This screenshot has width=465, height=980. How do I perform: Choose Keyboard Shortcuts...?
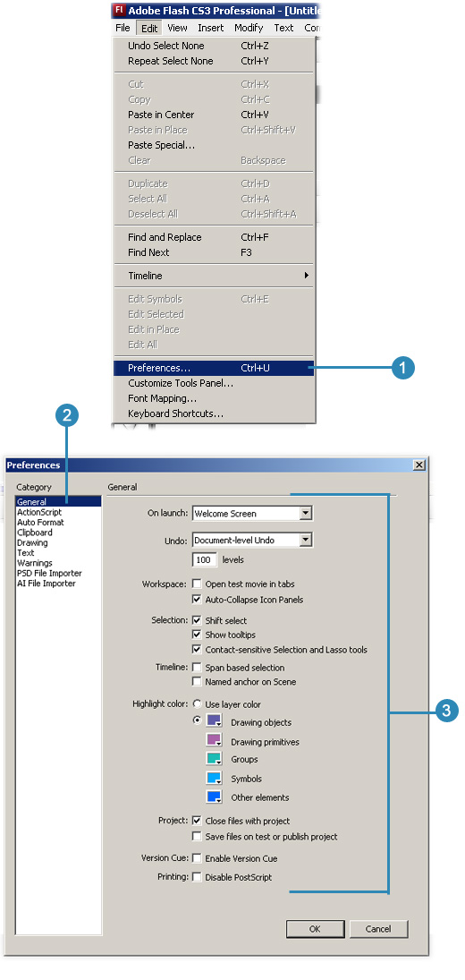click(x=214, y=413)
